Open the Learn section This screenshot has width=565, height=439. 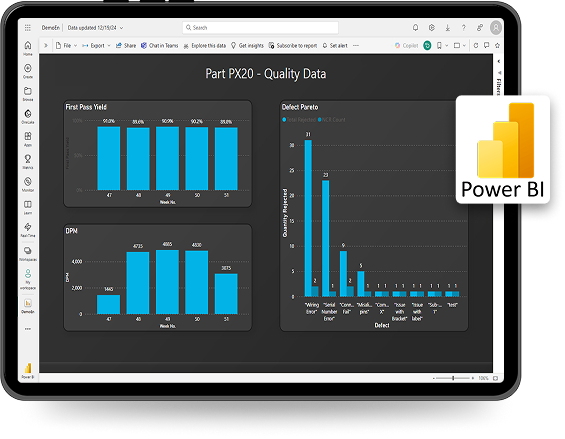(28, 207)
